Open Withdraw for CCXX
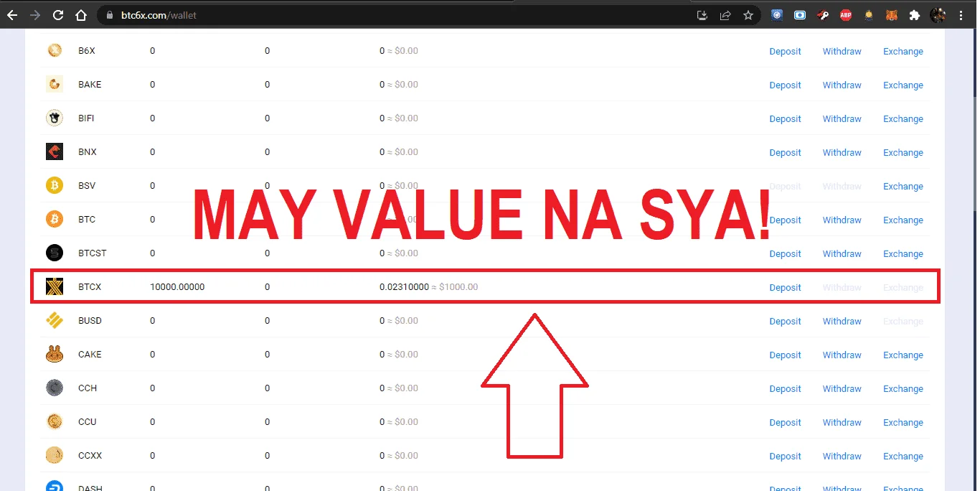Viewport: 980px width, 491px height. [x=842, y=457]
